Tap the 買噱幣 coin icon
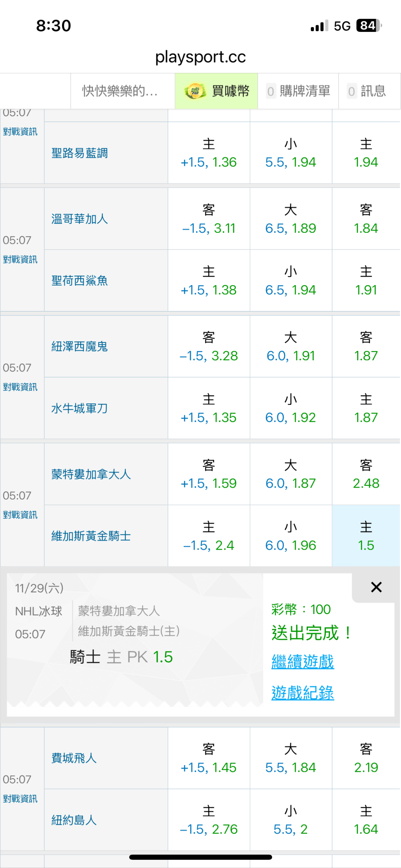This screenshot has height=868, width=401. pyautogui.click(x=195, y=91)
